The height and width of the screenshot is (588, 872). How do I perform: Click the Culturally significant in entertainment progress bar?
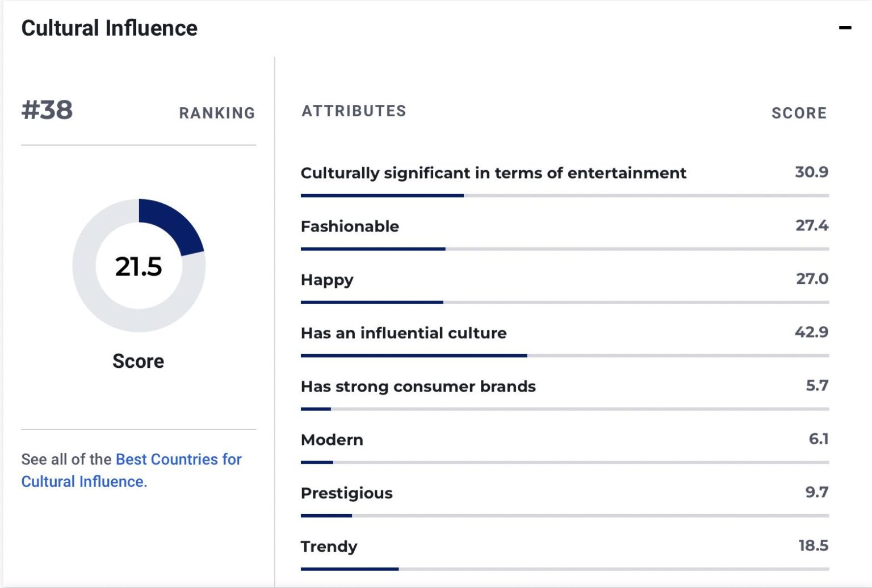(x=564, y=196)
